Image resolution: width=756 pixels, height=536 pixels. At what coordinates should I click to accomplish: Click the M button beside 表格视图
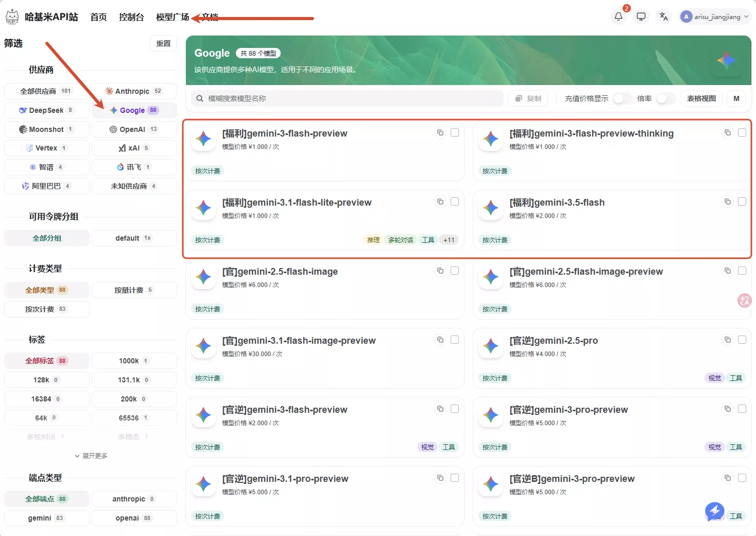(736, 98)
